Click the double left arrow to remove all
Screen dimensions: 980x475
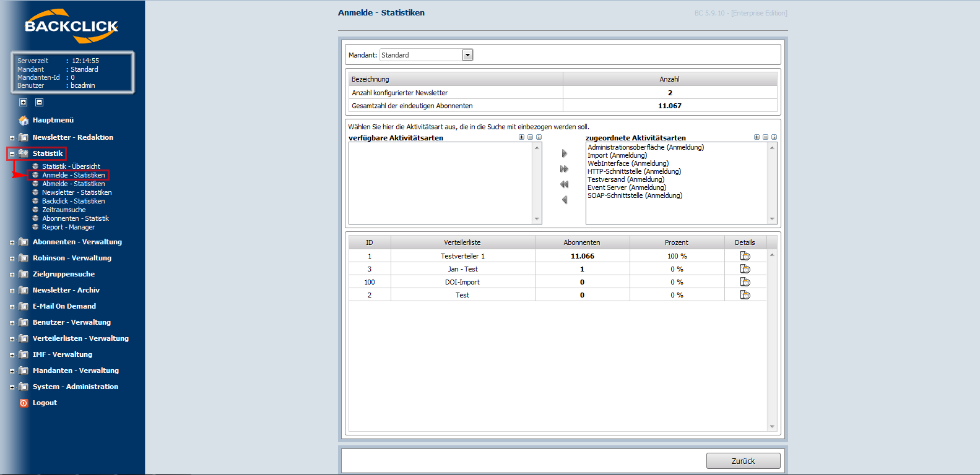[x=564, y=184]
